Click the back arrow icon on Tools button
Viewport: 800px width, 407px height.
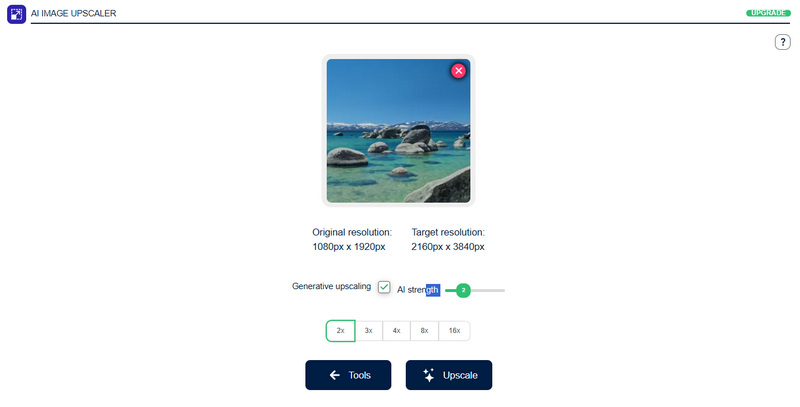[x=335, y=375]
